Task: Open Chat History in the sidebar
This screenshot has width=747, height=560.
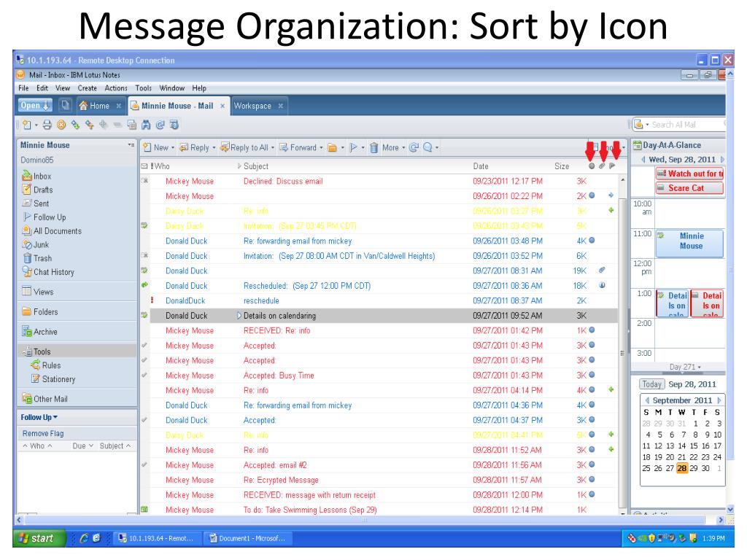Action: point(48,273)
